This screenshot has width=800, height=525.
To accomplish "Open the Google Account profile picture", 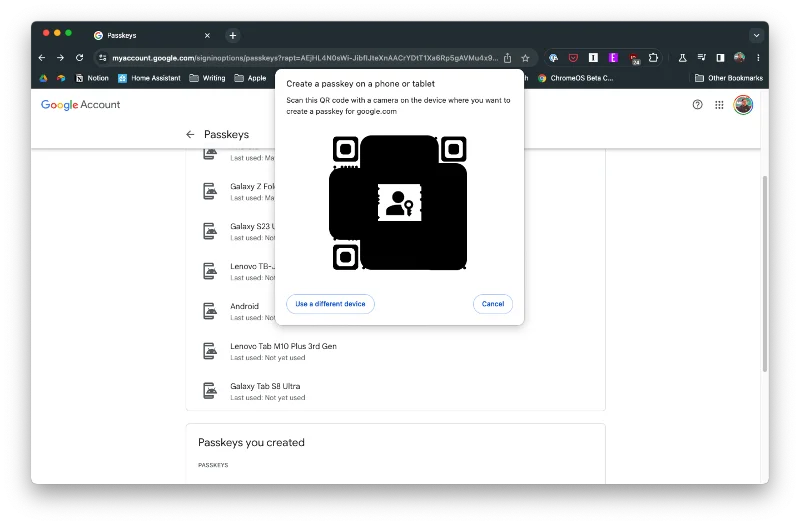I will 743,105.
